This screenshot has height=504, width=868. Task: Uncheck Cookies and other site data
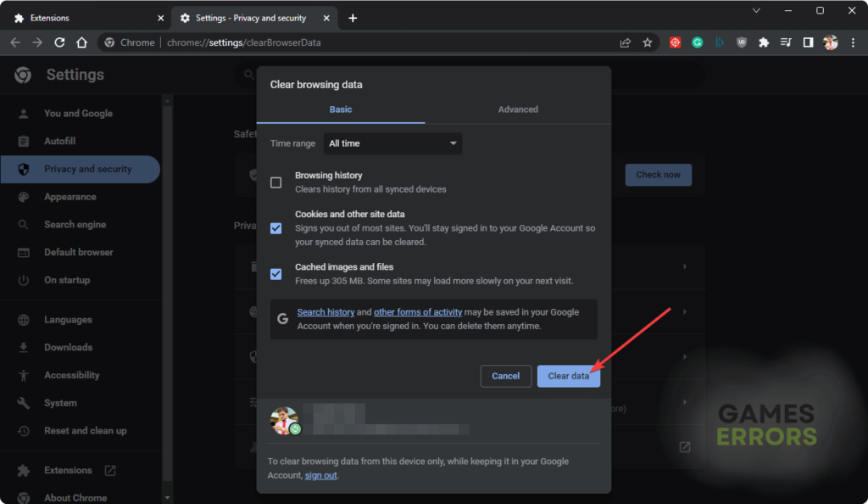tap(275, 227)
